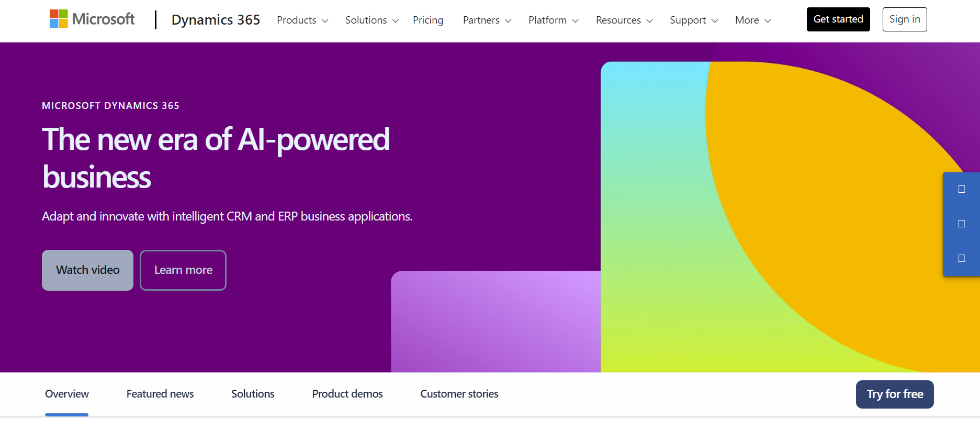
Task: Click the Get started button
Action: click(838, 19)
